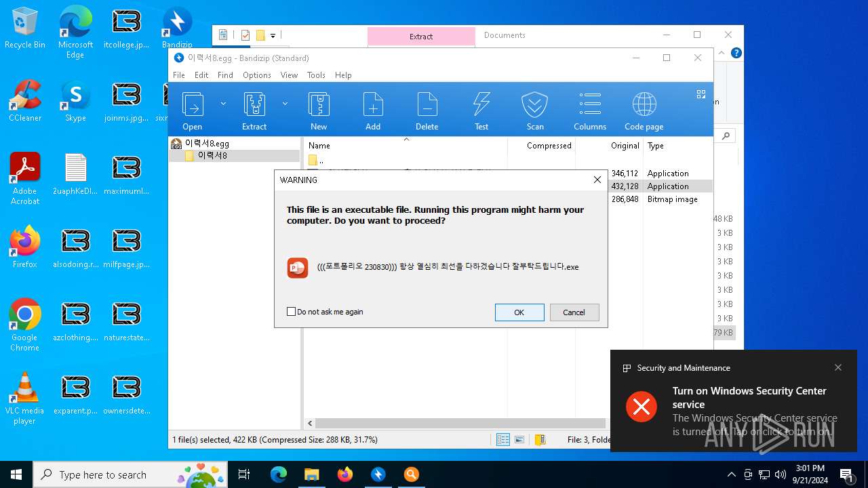The image size is (868, 488).
Task: Open Windows Start menu
Action: (x=16, y=474)
